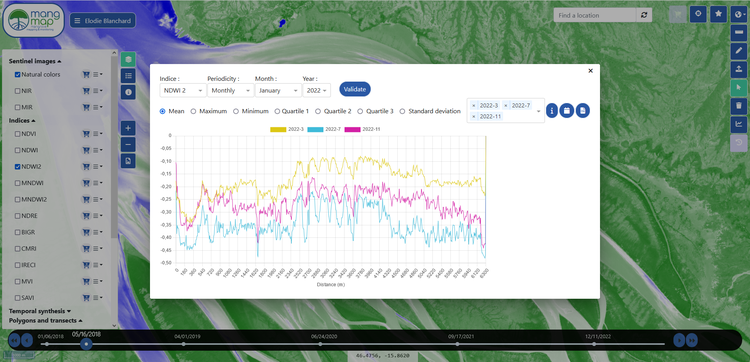Activate the pointer selection tool

tap(739, 87)
